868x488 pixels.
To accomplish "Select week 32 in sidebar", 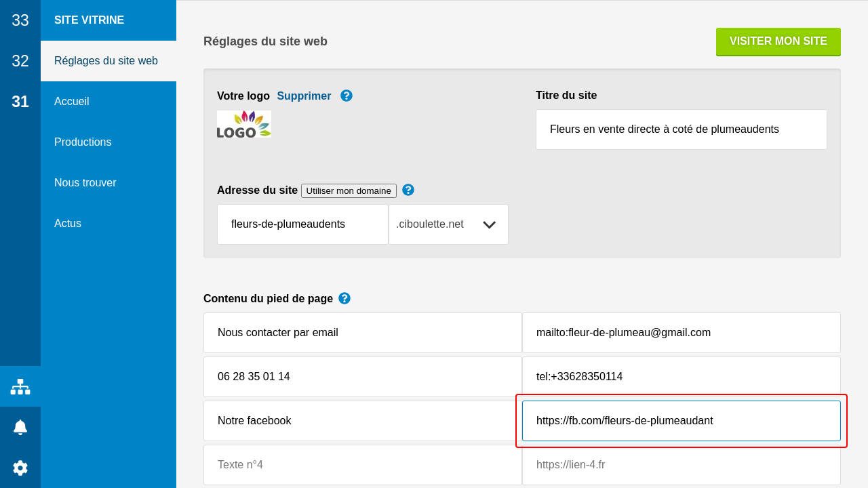I will [20, 61].
